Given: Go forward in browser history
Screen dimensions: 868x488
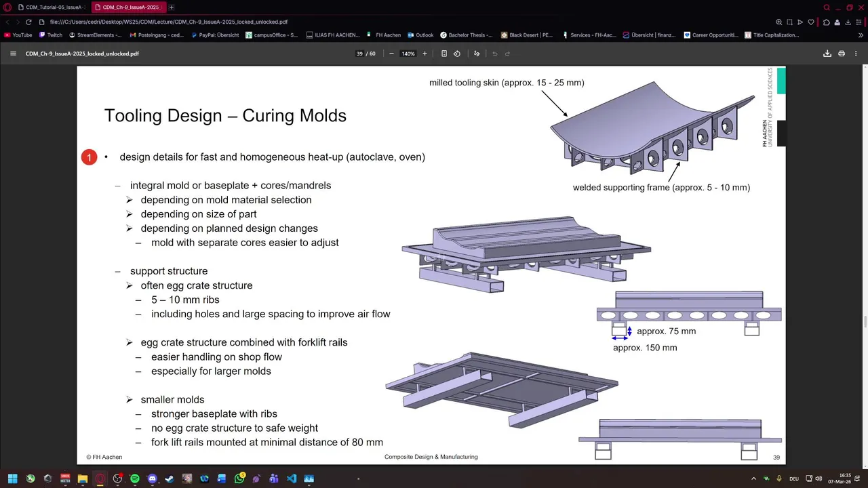Looking at the screenshot, I should [x=18, y=22].
